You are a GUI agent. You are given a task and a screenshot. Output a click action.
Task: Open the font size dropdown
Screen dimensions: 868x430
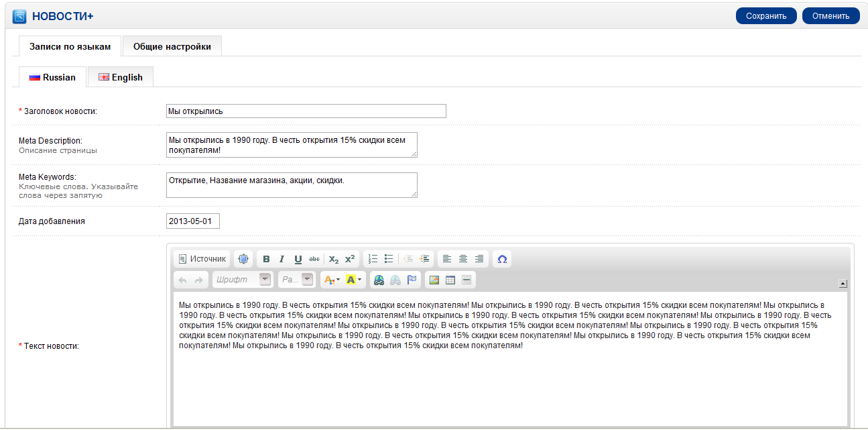pyautogui.click(x=296, y=280)
